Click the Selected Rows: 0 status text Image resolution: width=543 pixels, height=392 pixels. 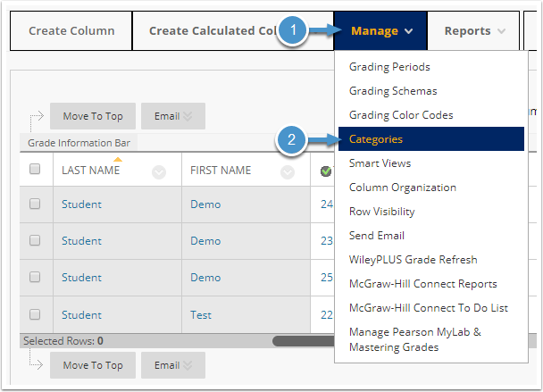pos(63,341)
